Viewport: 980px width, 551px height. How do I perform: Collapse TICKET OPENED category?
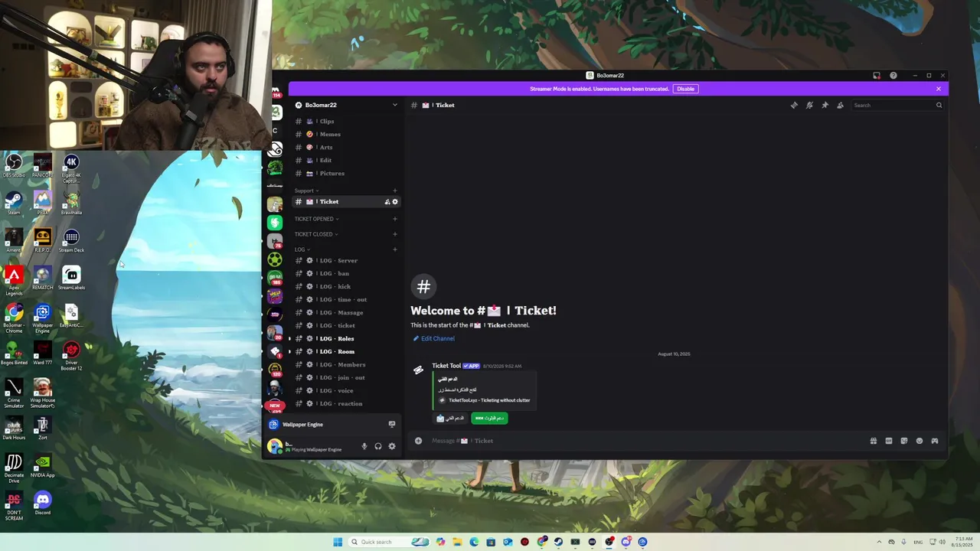316,219
